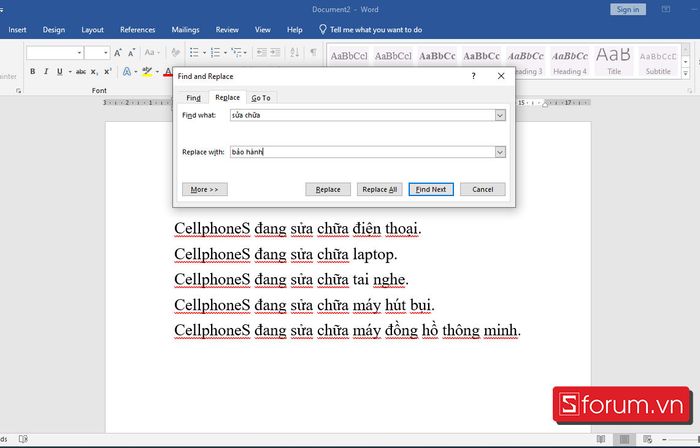Open the Layout ribbon tab
Screen dimensions: 700x448
[92, 30]
